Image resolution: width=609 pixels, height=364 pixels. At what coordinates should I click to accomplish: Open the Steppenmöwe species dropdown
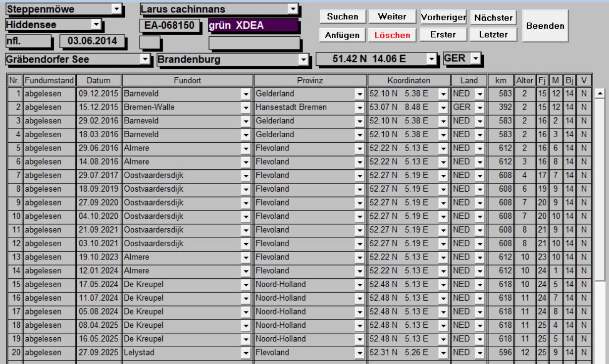coord(116,9)
